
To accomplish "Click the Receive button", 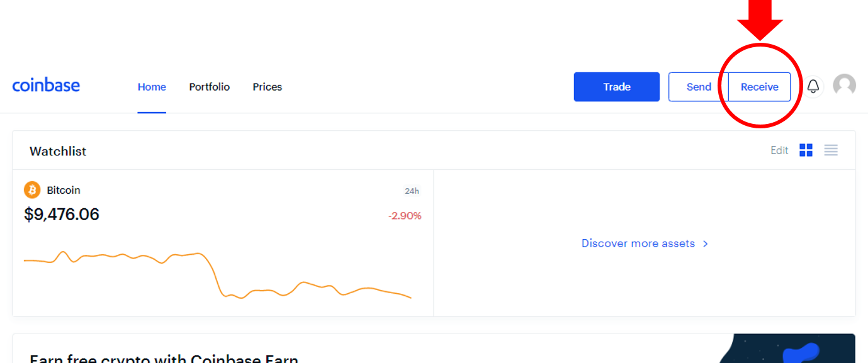I will pyautogui.click(x=760, y=87).
